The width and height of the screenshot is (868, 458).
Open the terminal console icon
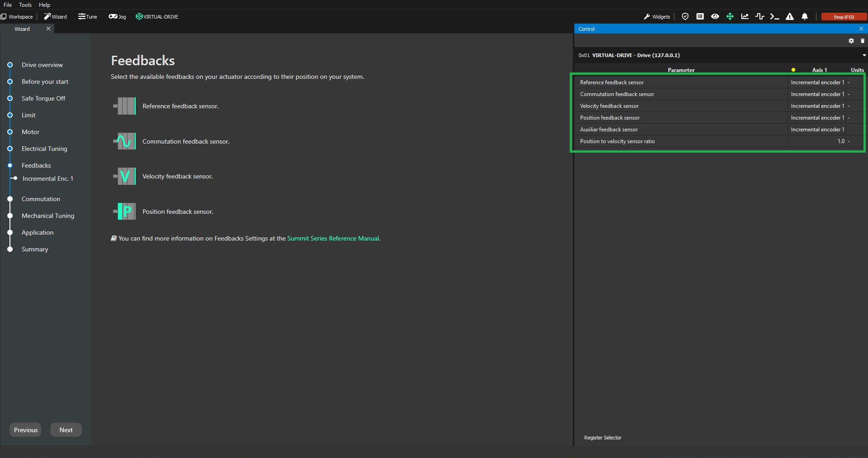[x=775, y=17]
